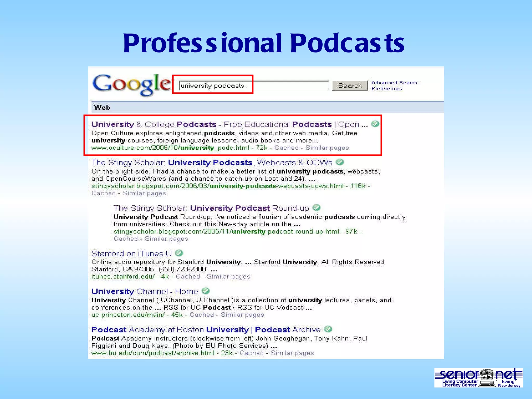Open University Podcast Round-up result
The height and width of the screenshot is (399, 532).
tap(211, 208)
